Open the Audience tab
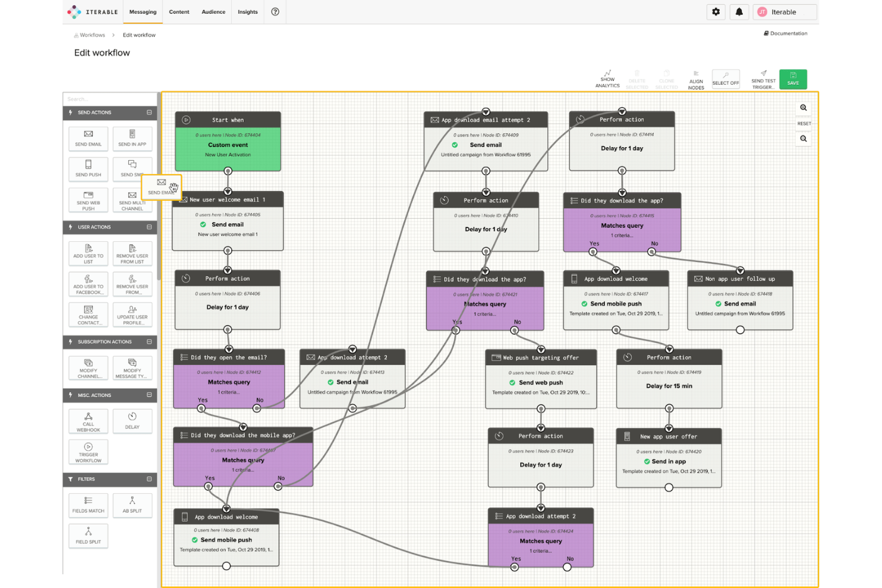 pyautogui.click(x=213, y=12)
